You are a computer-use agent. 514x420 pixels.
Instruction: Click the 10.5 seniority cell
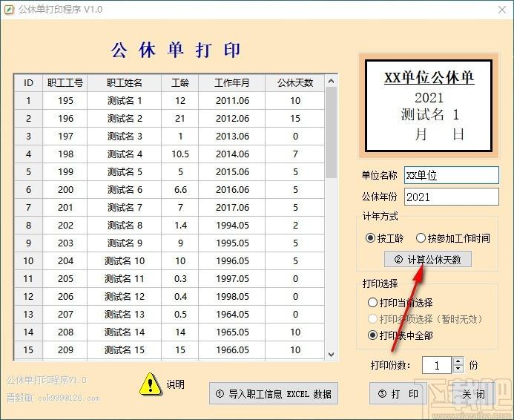tap(180, 154)
